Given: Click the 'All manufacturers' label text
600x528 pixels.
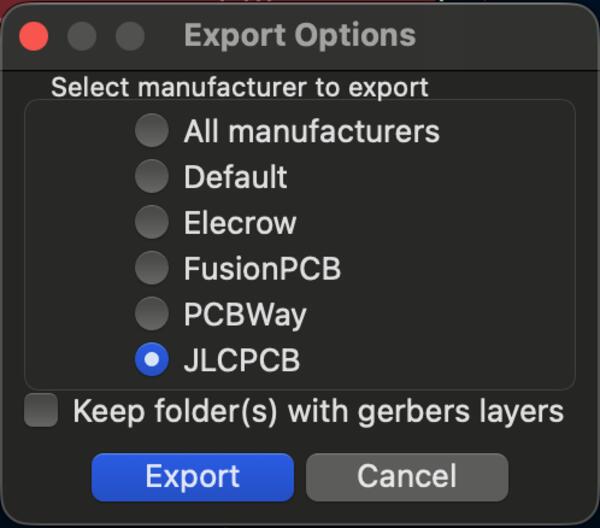Looking at the screenshot, I should coord(311,131).
